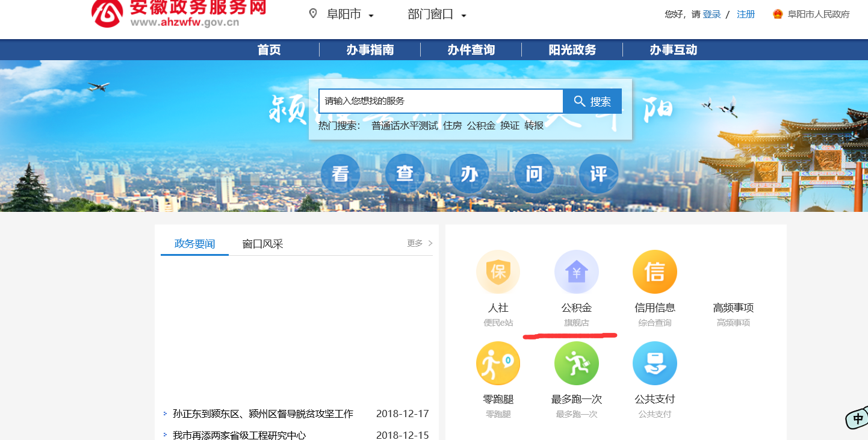Focus the service search input field
Image resolution: width=868 pixels, height=440 pixels.
pyautogui.click(x=441, y=101)
